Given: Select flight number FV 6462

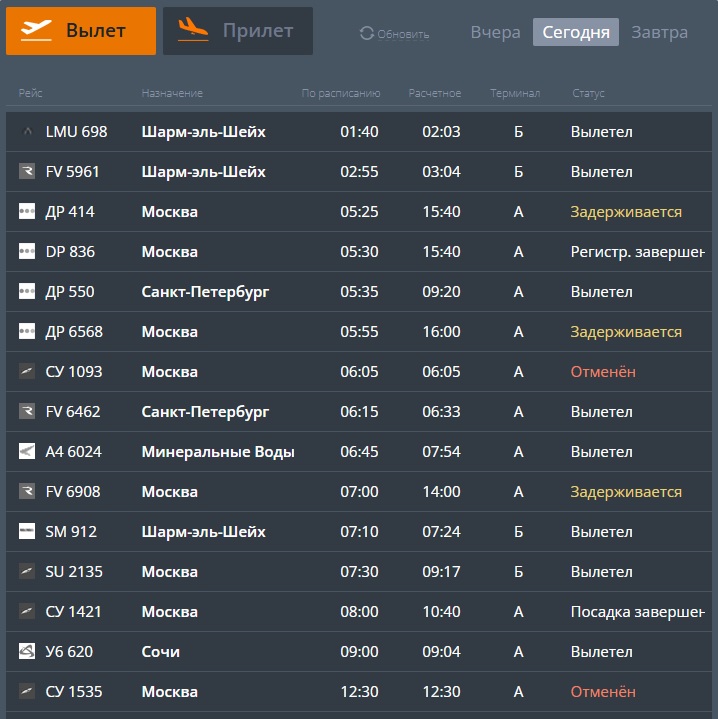Looking at the screenshot, I should 73,411.
